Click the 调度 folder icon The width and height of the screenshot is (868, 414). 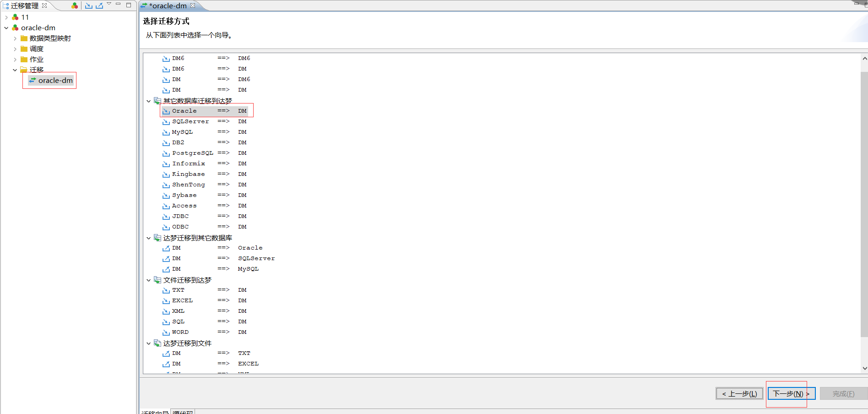24,49
